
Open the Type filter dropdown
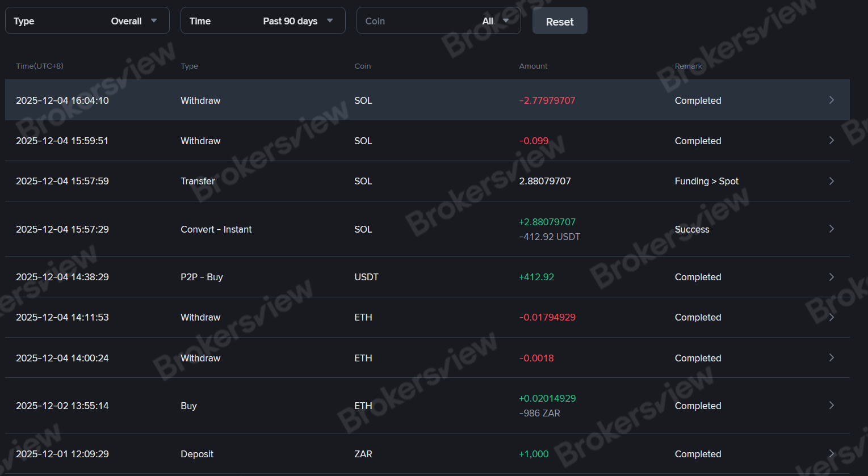pos(87,21)
